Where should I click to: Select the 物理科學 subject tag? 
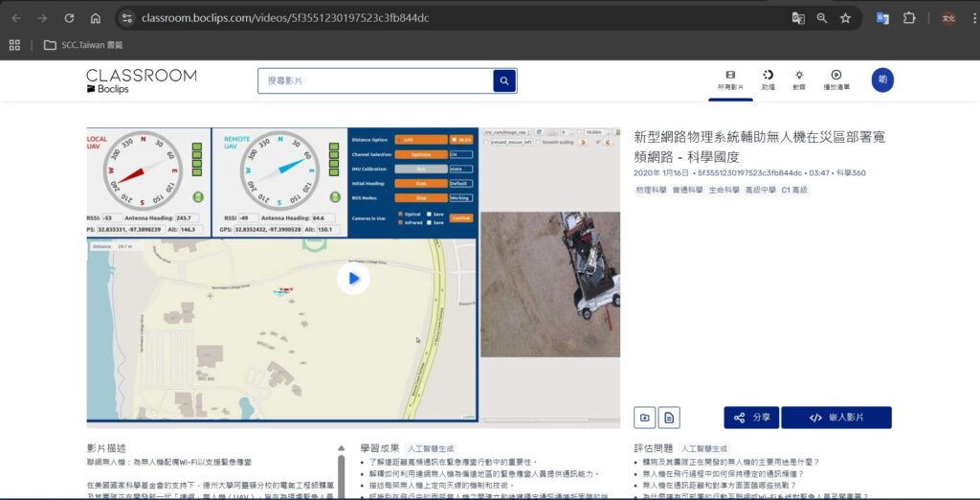(651, 191)
